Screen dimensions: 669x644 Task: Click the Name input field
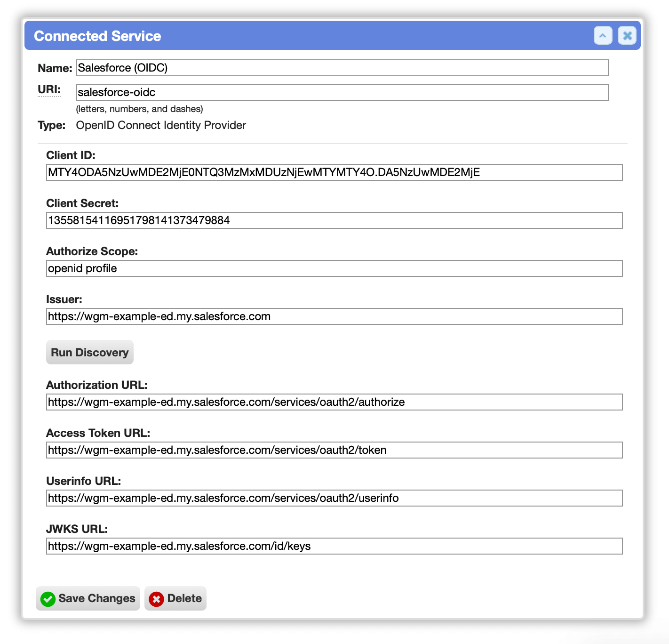[342, 68]
